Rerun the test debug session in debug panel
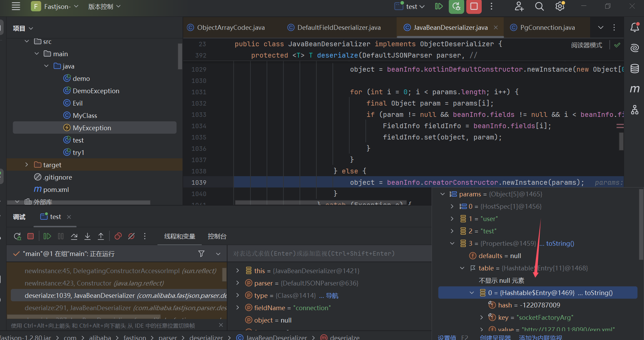The height and width of the screenshot is (340, 644). [17, 236]
